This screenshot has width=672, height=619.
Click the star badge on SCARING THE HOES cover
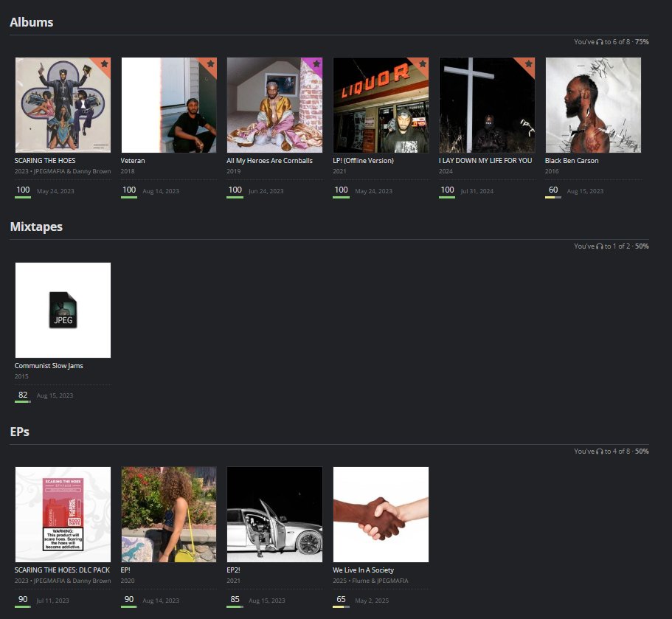point(104,64)
